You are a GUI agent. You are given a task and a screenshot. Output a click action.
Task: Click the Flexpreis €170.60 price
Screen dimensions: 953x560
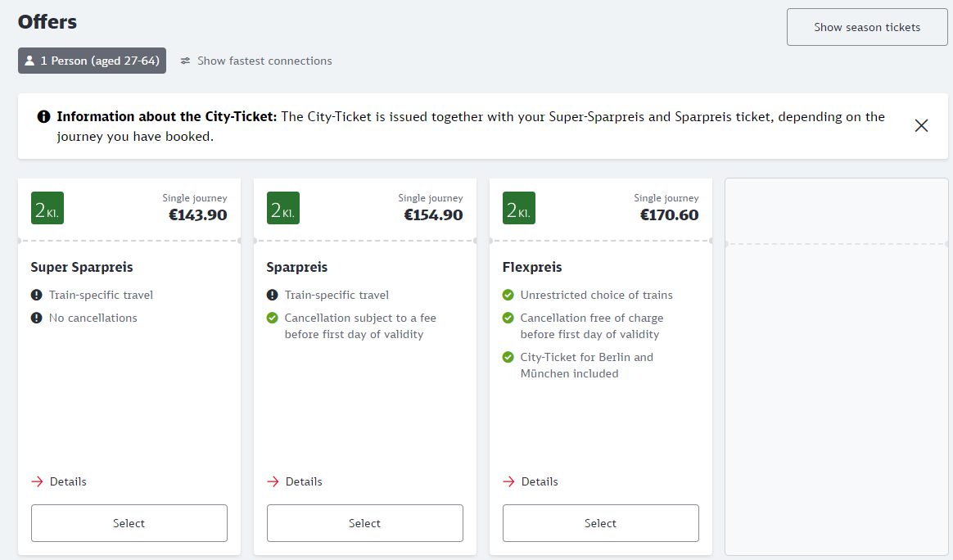point(669,215)
